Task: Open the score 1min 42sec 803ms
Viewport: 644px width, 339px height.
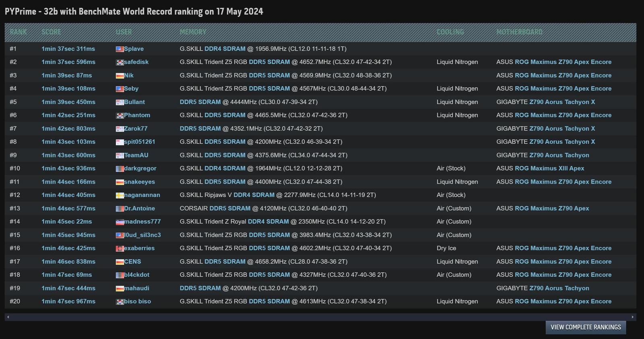Action: 68,128
